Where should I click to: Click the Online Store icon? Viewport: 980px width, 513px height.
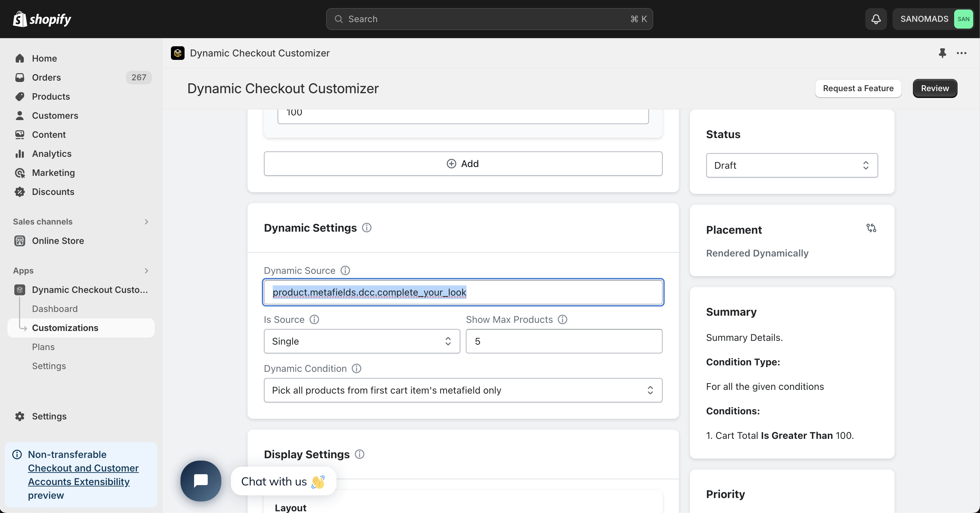[20, 241]
